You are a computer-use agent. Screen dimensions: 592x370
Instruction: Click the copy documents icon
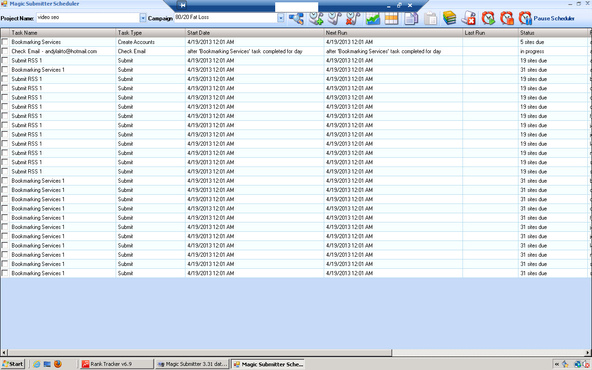[411, 18]
